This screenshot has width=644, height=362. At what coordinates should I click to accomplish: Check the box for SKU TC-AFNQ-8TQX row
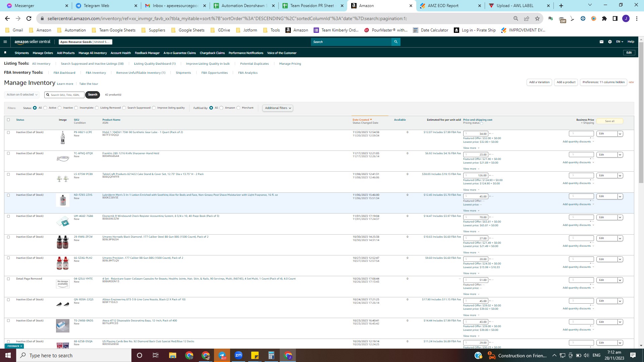click(8, 153)
